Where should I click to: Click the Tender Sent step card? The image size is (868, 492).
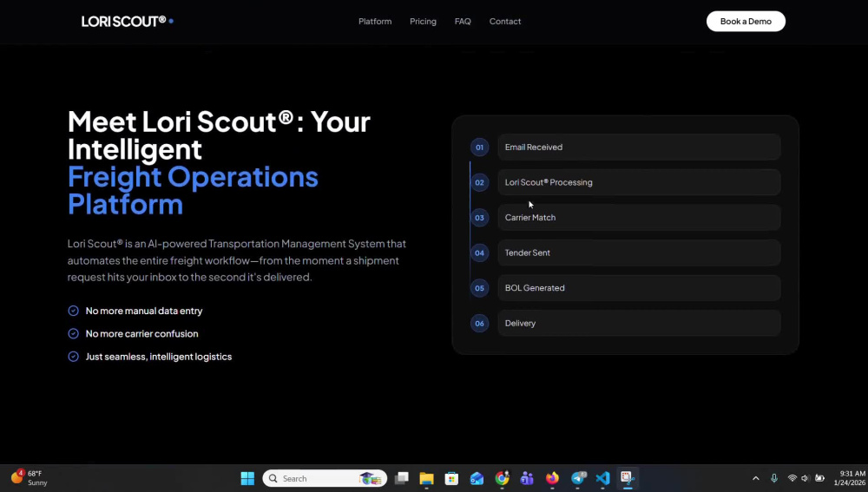click(x=639, y=253)
